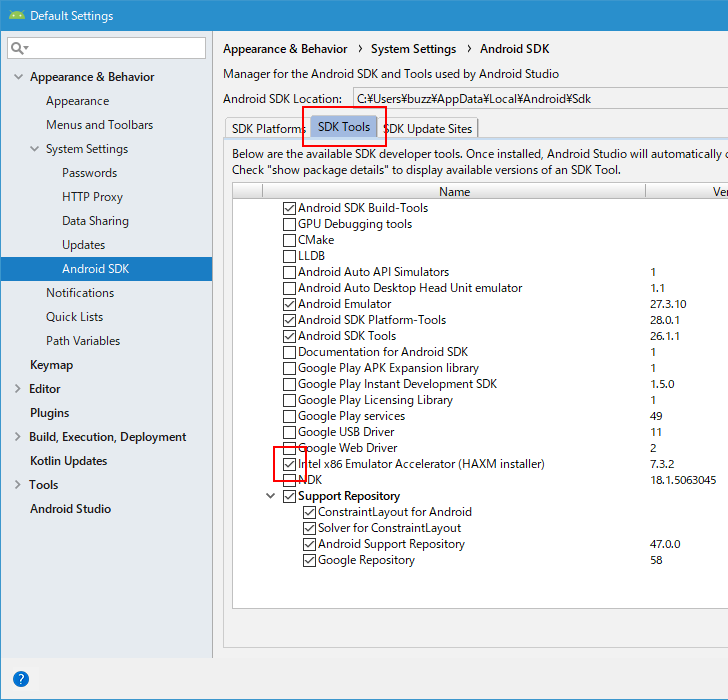
Task: Open Appearance settings page
Action: coord(78,101)
